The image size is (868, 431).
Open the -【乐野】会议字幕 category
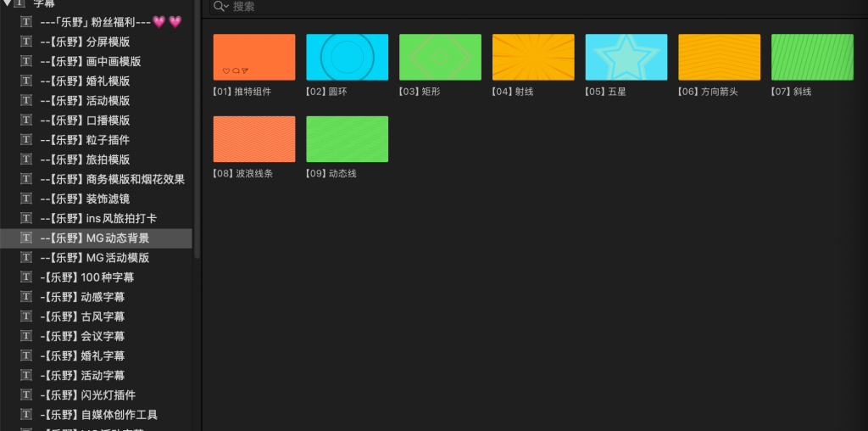pyautogui.click(x=97, y=336)
